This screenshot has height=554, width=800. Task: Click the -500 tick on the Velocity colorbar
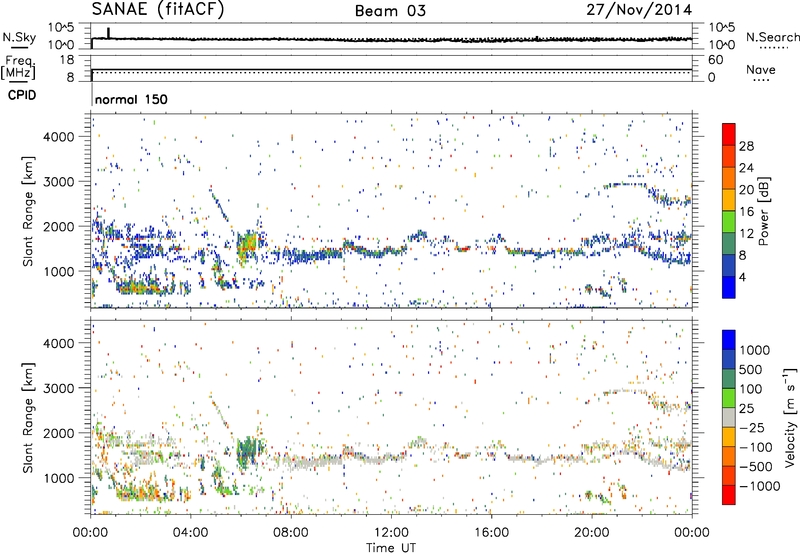(755, 466)
